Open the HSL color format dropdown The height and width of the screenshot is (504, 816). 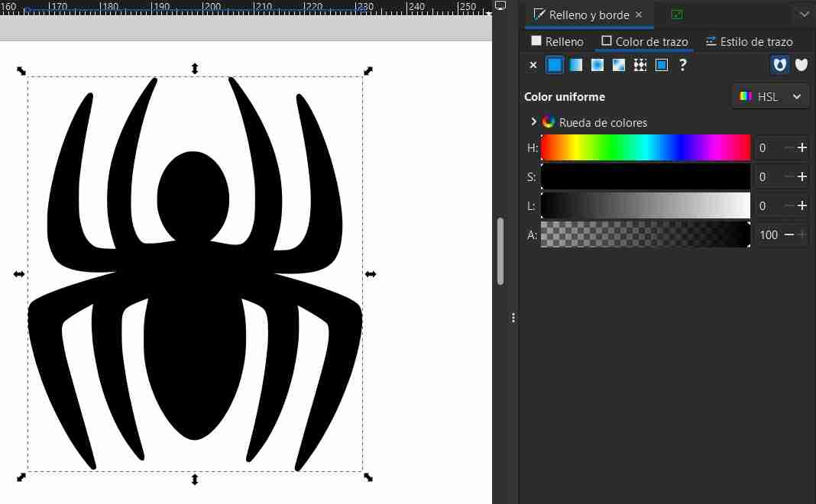coord(770,96)
